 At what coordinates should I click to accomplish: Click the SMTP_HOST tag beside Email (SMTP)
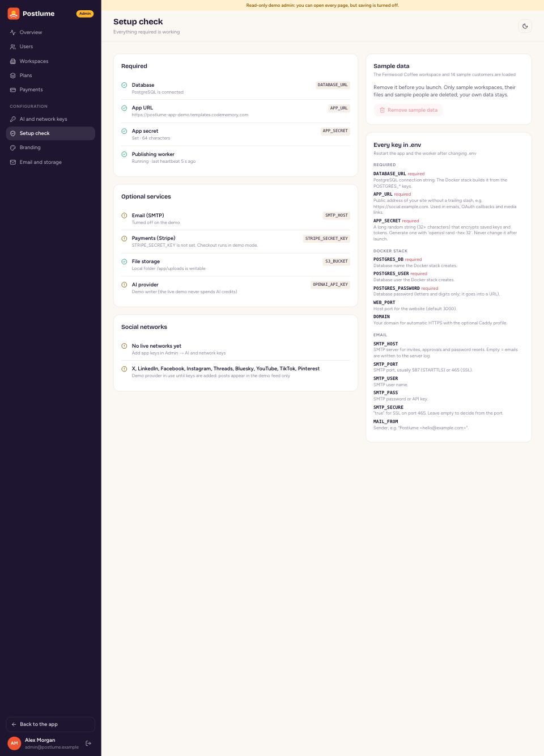(x=337, y=216)
